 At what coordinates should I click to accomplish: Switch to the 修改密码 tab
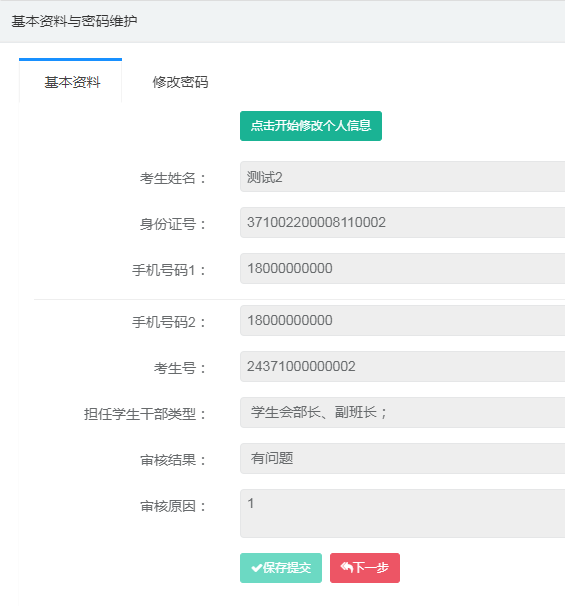coord(180,82)
